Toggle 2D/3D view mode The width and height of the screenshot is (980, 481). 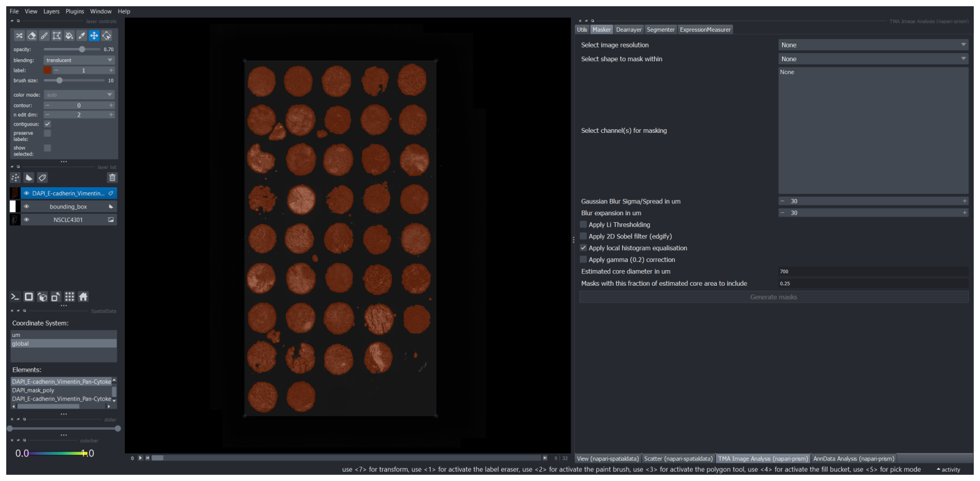tap(29, 297)
